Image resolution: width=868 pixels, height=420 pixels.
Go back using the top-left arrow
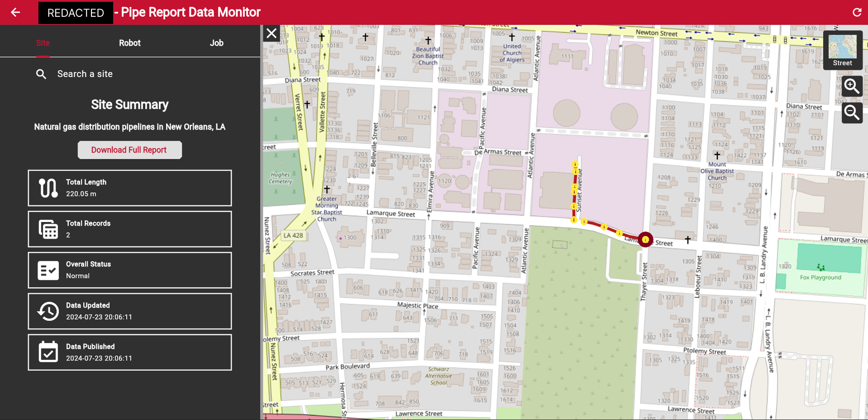point(15,12)
